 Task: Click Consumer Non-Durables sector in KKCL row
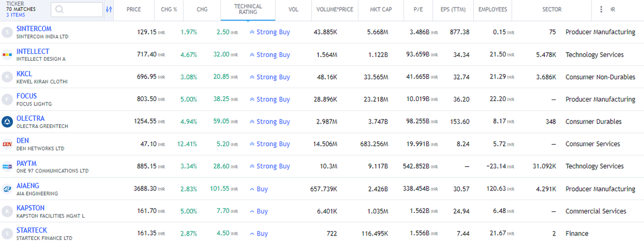(x=600, y=77)
